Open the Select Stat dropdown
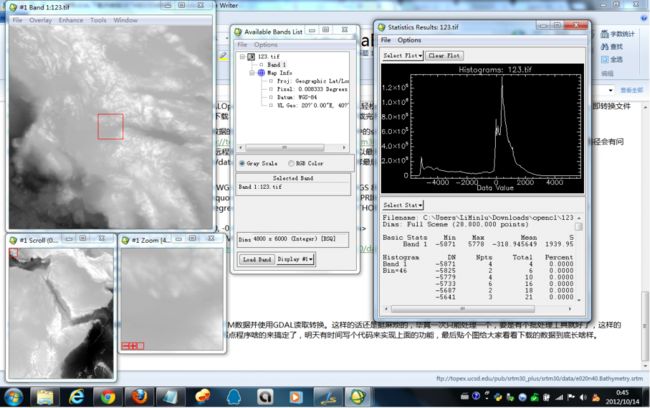The width and height of the screenshot is (650, 408). (403, 205)
